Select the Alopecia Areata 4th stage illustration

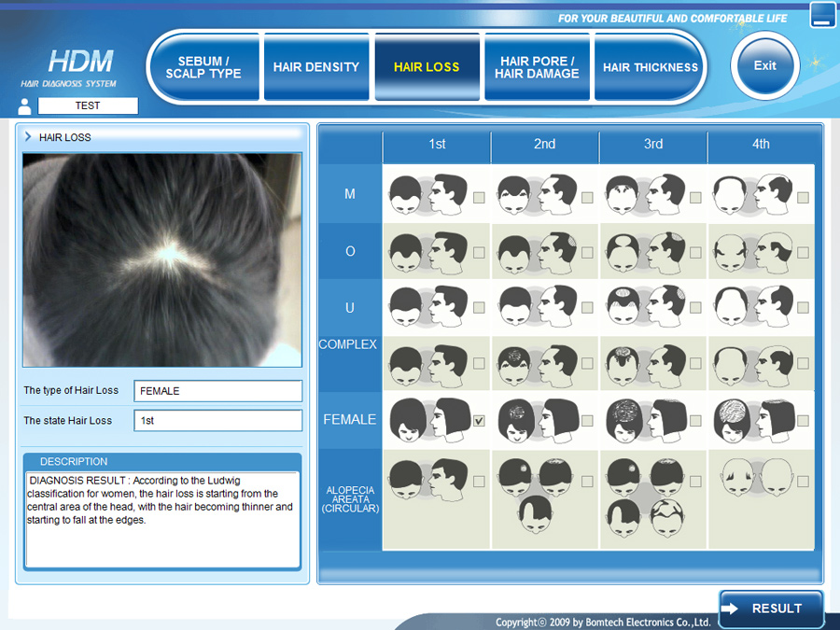pos(752,481)
